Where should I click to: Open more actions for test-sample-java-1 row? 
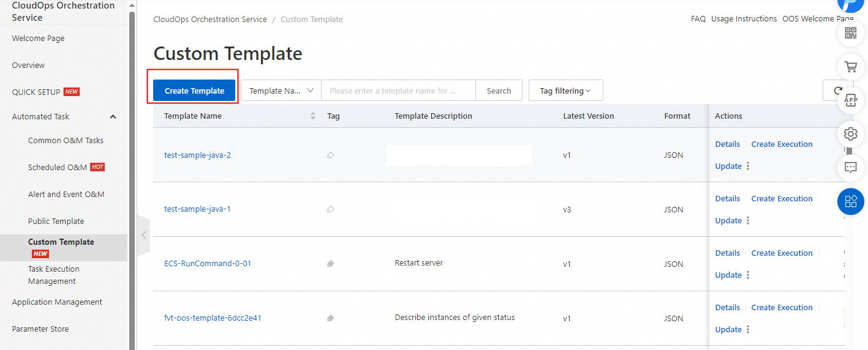click(x=748, y=221)
